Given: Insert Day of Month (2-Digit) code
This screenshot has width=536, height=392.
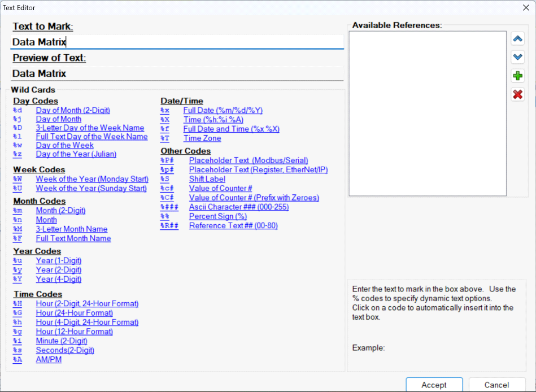Looking at the screenshot, I should pyautogui.click(x=73, y=111).
